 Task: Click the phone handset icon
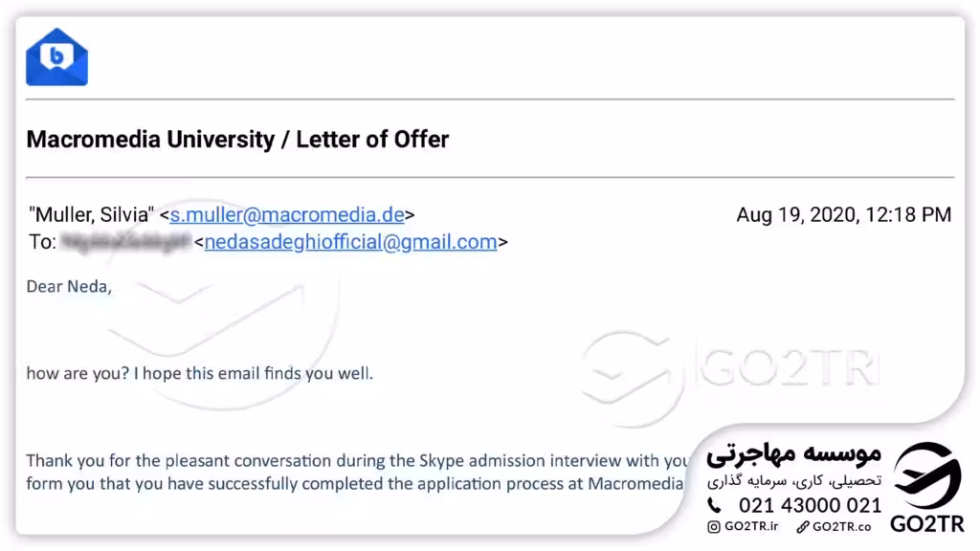pos(715,505)
